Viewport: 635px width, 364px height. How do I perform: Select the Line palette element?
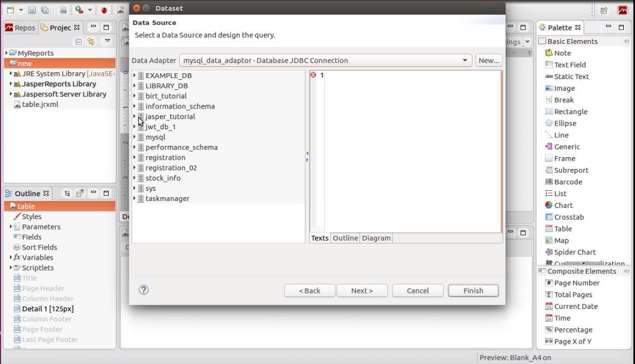click(557, 135)
